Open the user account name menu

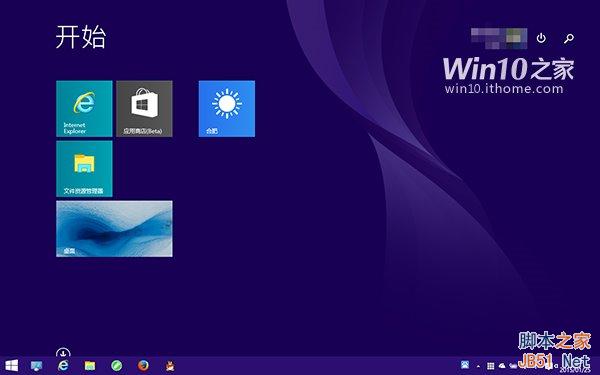[x=499, y=38]
